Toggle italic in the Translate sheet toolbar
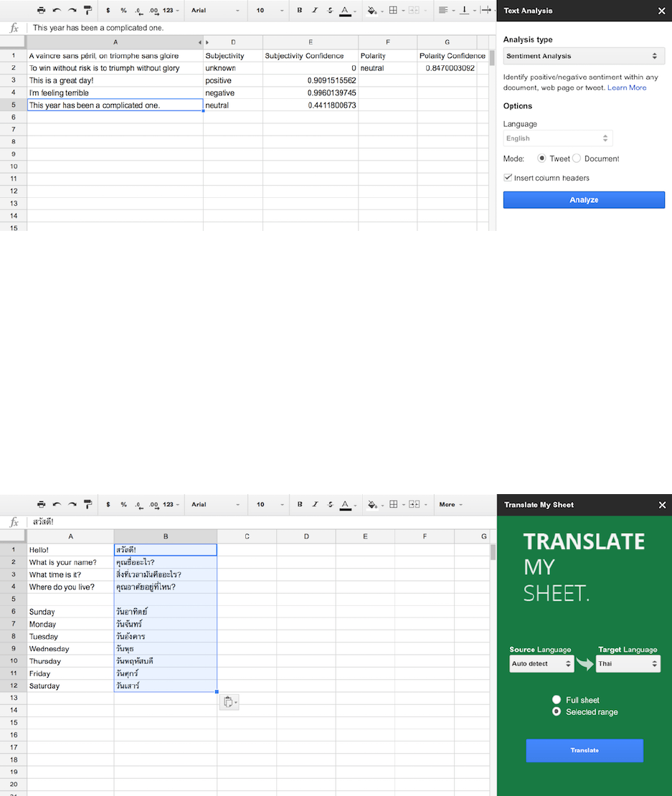Screen dimensions: 672x796 tap(315, 504)
